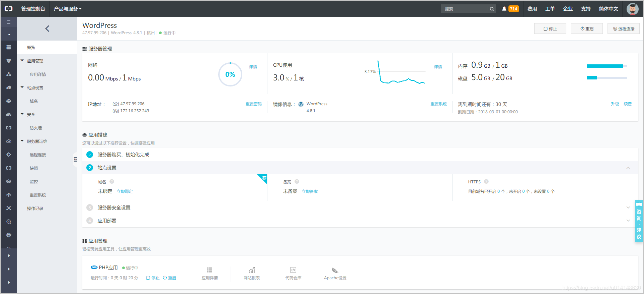
Task: Click the completed checkmark for 服务器购买 step
Action: (x=90, y=155)
